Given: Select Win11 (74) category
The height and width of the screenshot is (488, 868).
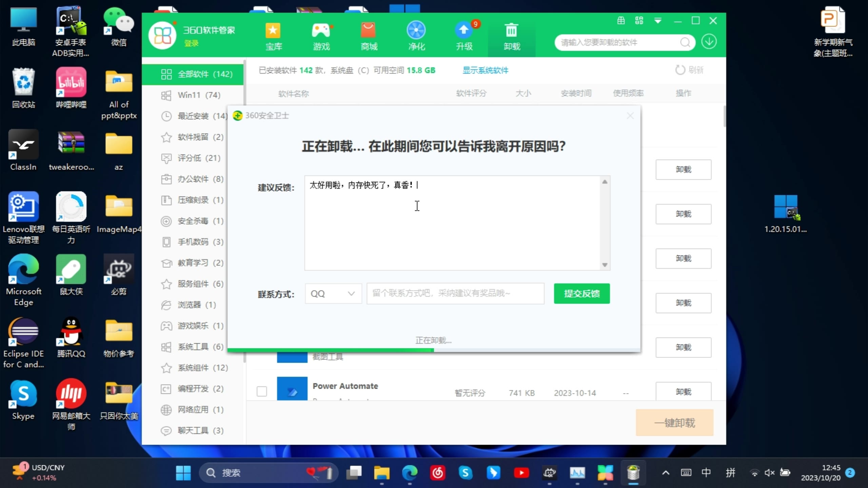Looking at the screenshot, I should pyautogui.click(x=193, y=95).
